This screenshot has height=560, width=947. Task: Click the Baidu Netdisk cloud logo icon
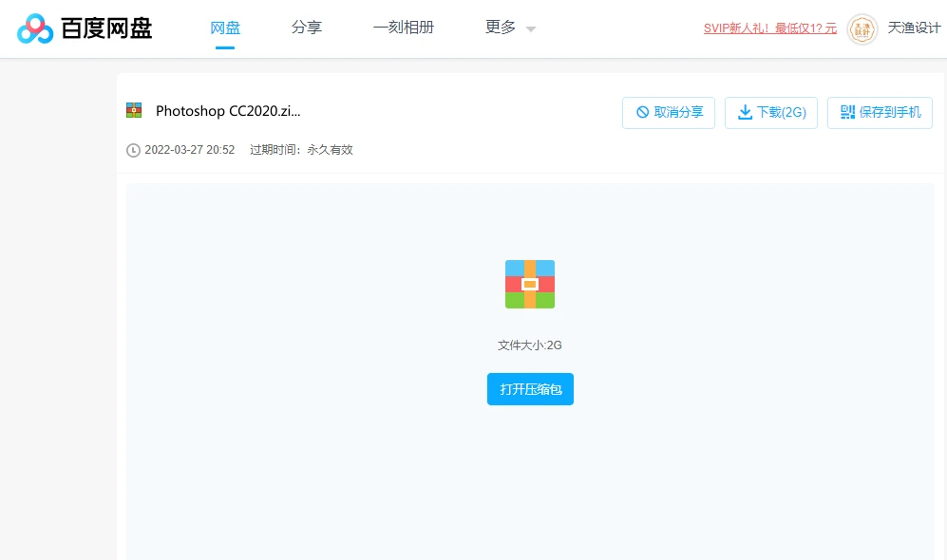click(x=35, y=28)
